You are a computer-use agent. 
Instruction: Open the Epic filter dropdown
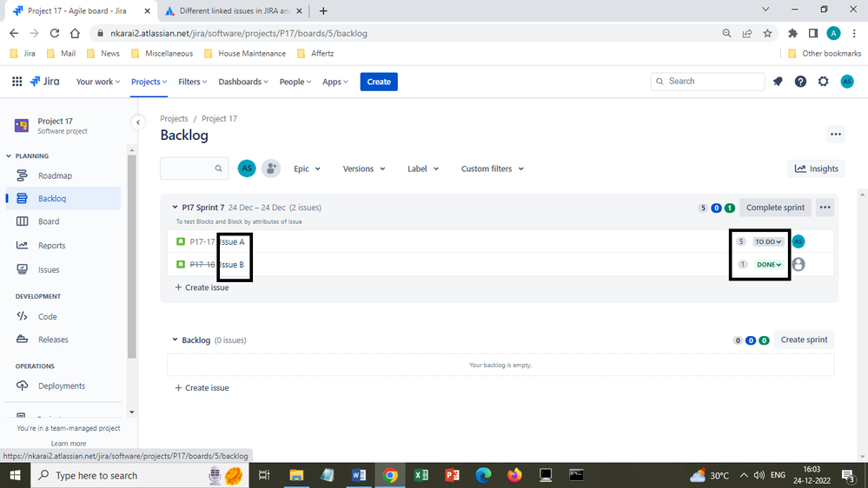307,168
